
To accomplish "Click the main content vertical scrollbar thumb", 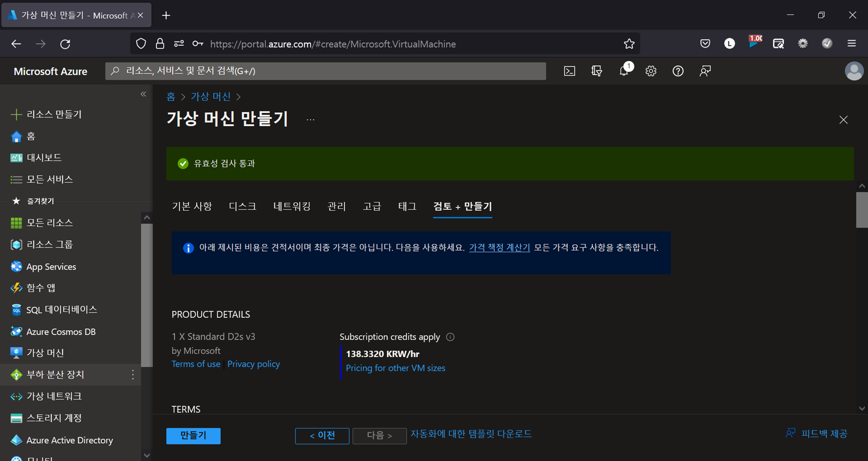I will coord(861,209).
